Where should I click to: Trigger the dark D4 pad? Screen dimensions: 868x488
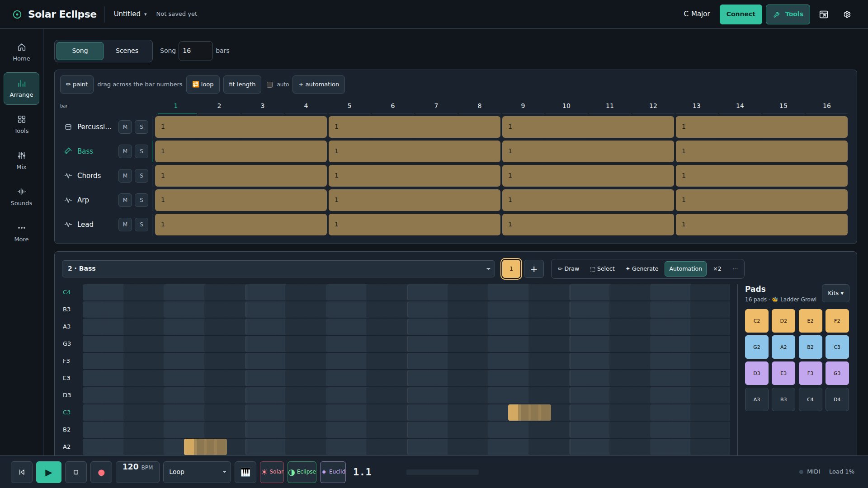(x=837, y=399)
